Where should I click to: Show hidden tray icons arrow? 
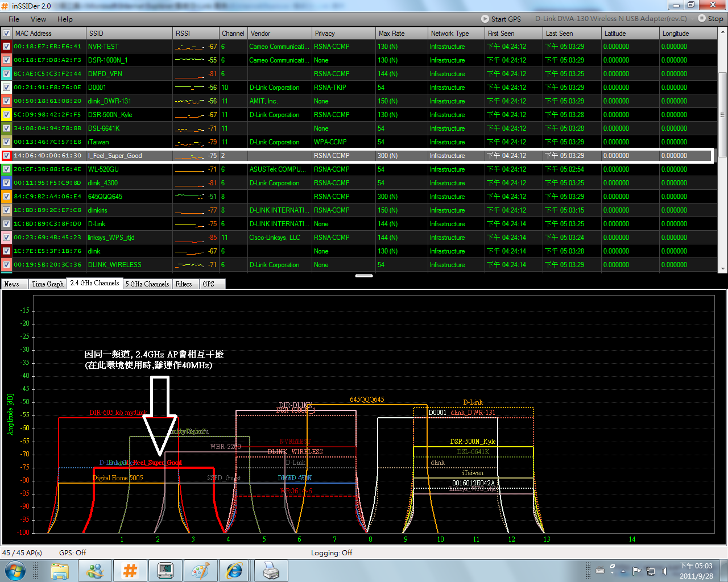click(x=623, y=571)
